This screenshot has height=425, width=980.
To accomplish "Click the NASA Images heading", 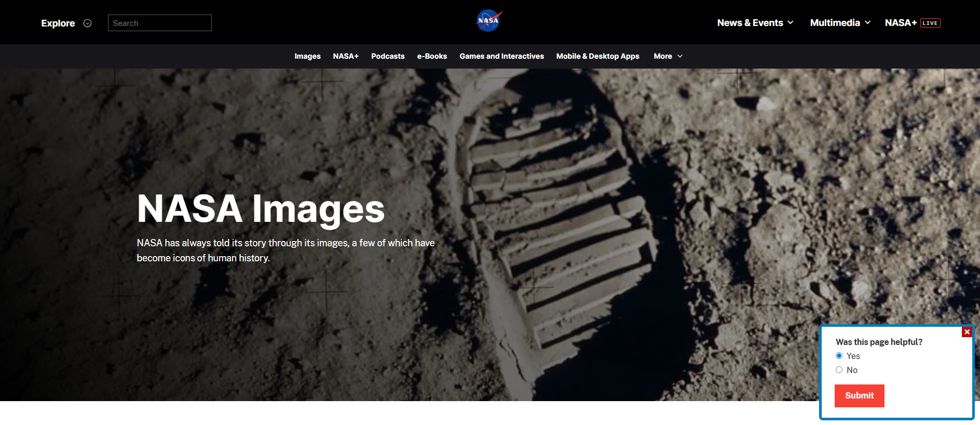I will [x=261, y=209].
